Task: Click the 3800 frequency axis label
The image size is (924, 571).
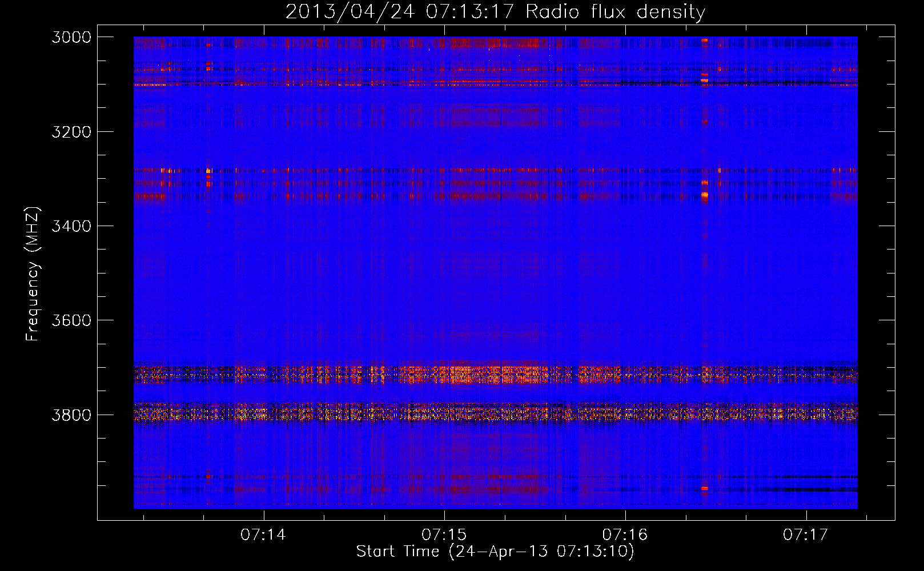Action: click(71, 415)
